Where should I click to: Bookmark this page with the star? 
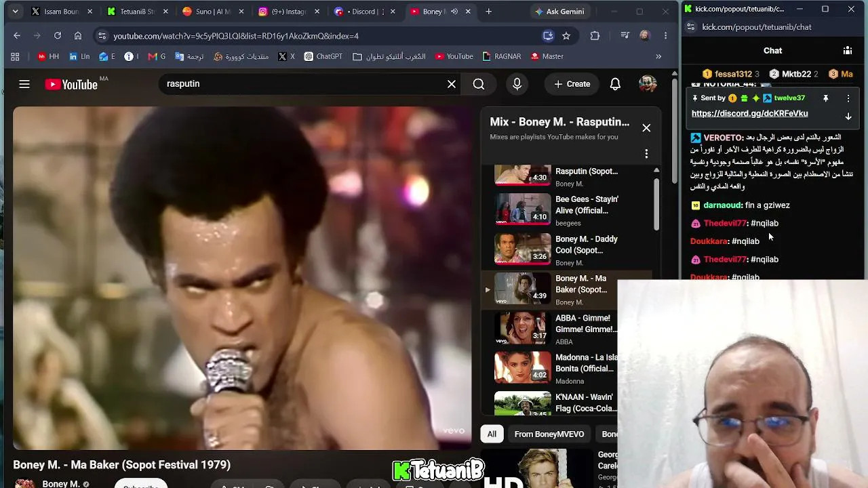tap(566, 36)
